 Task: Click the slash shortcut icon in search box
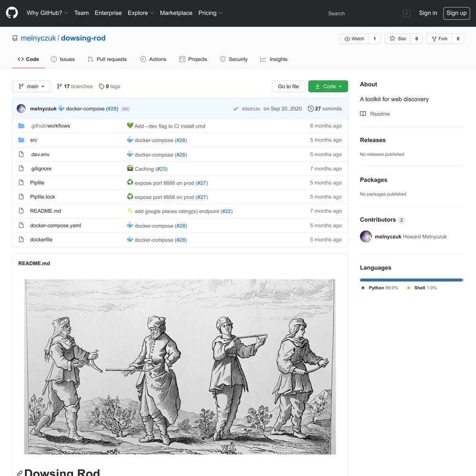pyautogui.click(x=407, y=13)
